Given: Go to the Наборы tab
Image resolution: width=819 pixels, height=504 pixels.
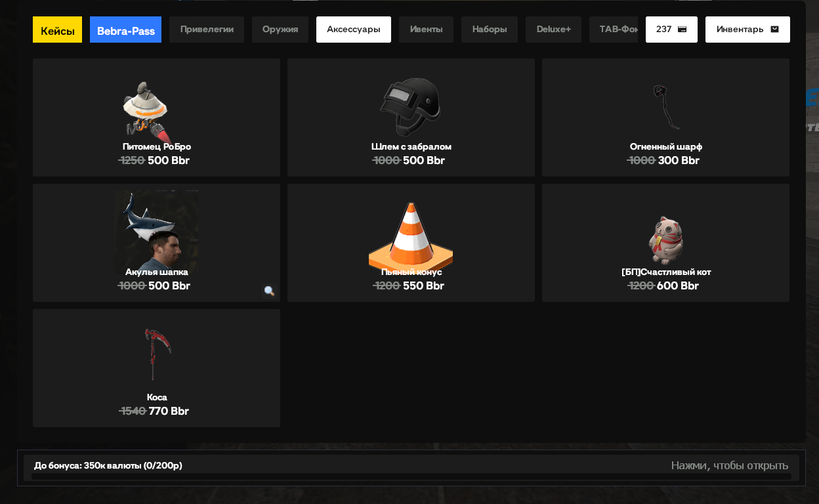Looking at the screenshot, I should tap(490, 30).
